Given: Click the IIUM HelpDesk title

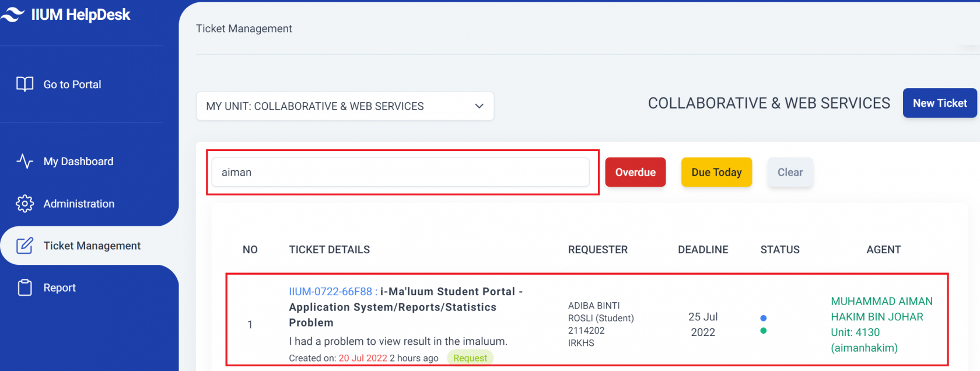Looking at the screenshot, I should pyautogui.click(x=80, y=15).
